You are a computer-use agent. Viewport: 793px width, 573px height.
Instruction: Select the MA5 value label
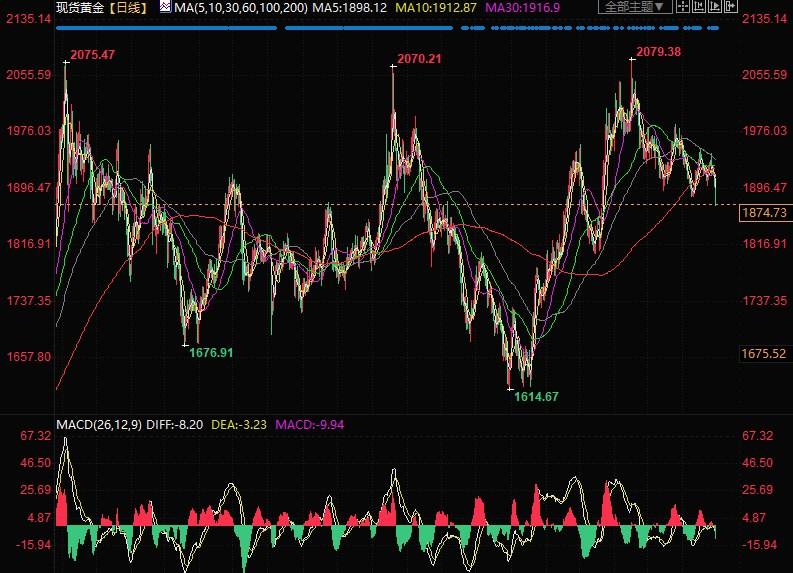tap(332, 8)
